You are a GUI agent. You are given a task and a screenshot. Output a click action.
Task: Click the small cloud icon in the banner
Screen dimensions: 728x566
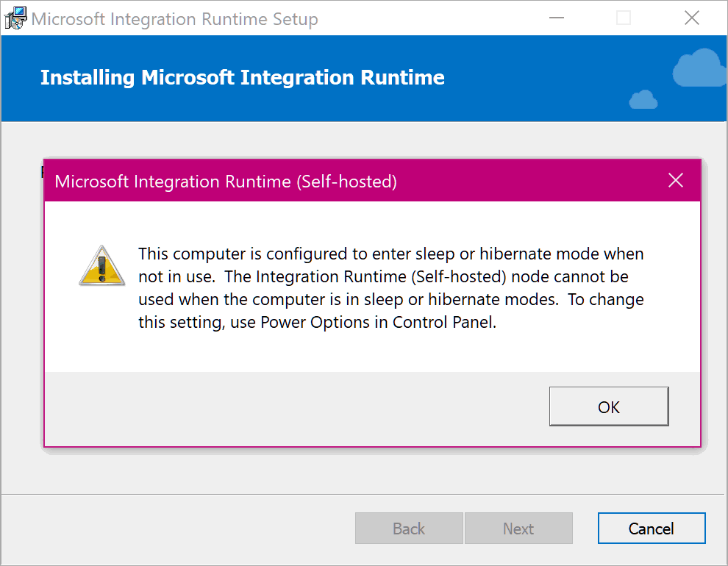(643, 99)
